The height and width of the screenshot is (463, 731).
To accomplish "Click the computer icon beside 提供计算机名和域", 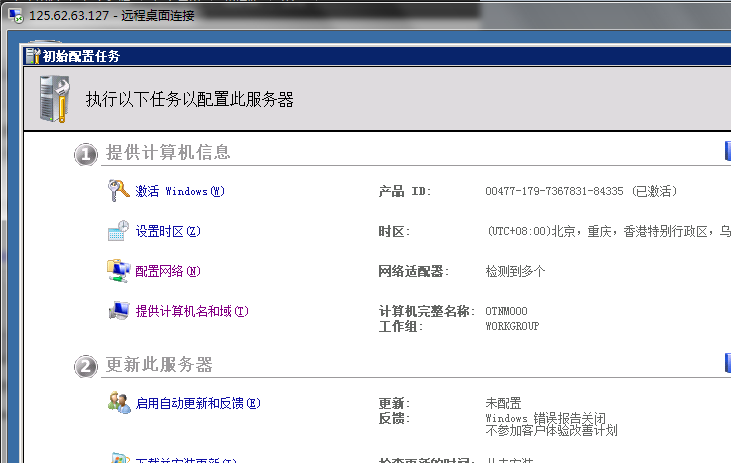I will click(119, 311).
